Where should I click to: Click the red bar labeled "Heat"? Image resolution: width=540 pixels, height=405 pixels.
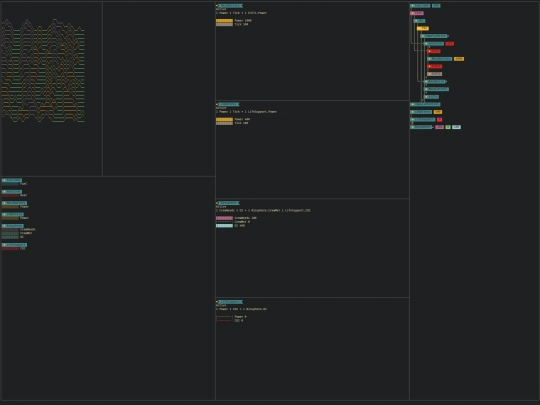(x=10, y=195)
